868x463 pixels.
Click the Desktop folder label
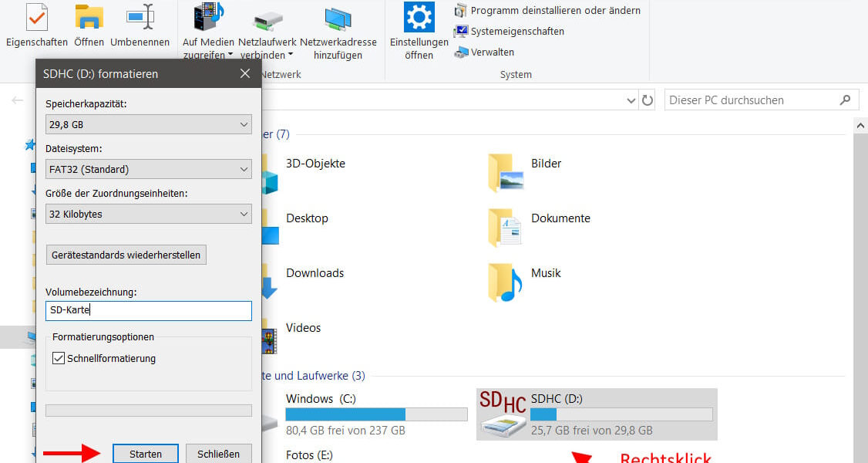[x=308, y=218]
